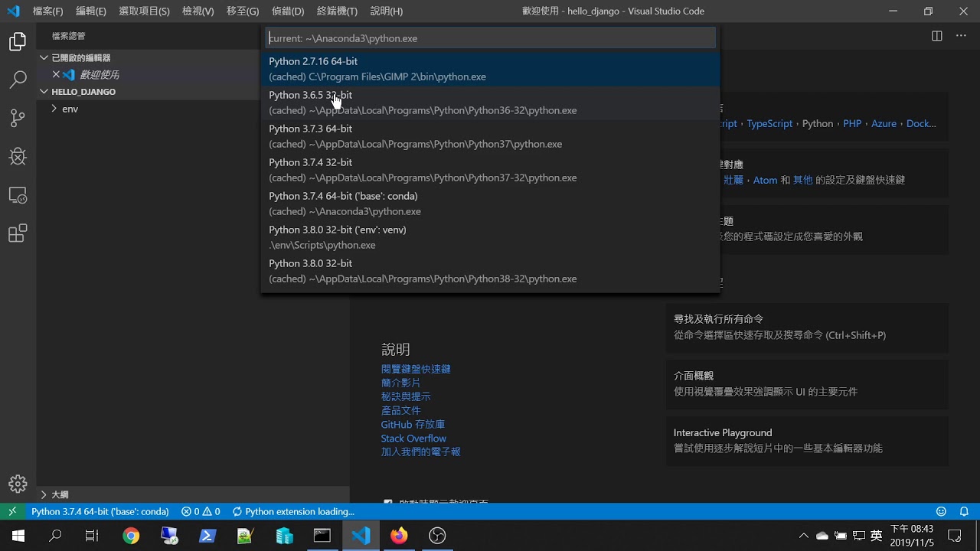Open the 閱覽鍵盤快速鍵 link

coord(416,369)
